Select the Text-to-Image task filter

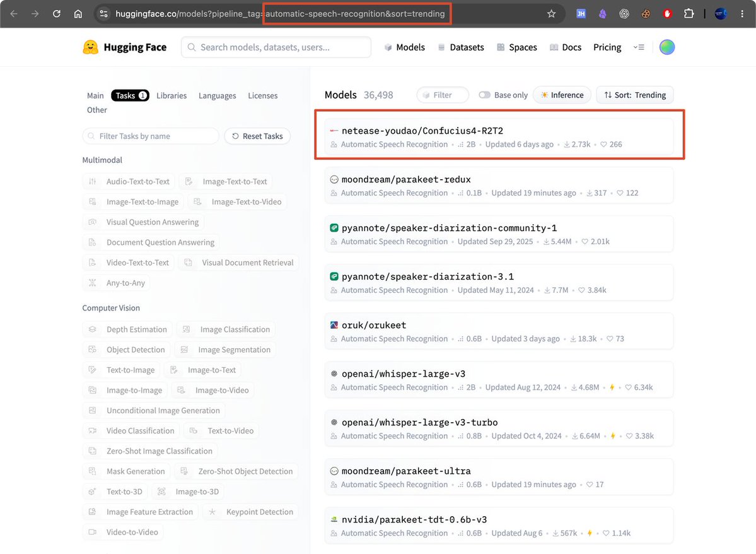[x=122, y=370]
